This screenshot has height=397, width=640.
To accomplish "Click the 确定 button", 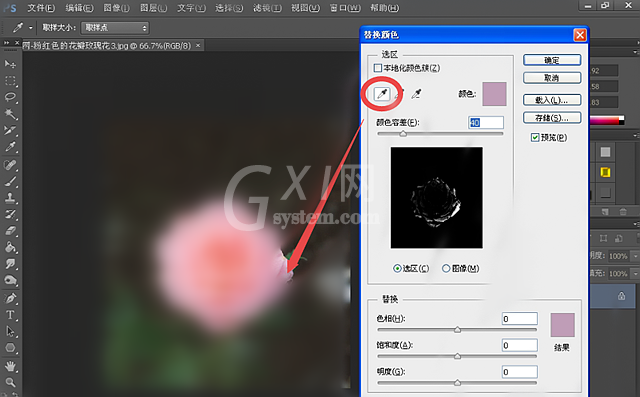I will pyautogui.click(x=552, y=60).
